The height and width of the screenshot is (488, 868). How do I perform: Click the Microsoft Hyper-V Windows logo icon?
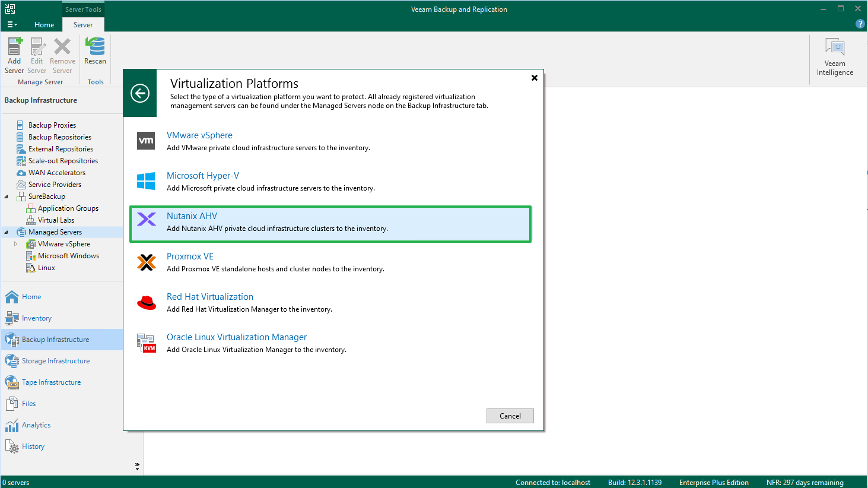[x=146, y=181]
